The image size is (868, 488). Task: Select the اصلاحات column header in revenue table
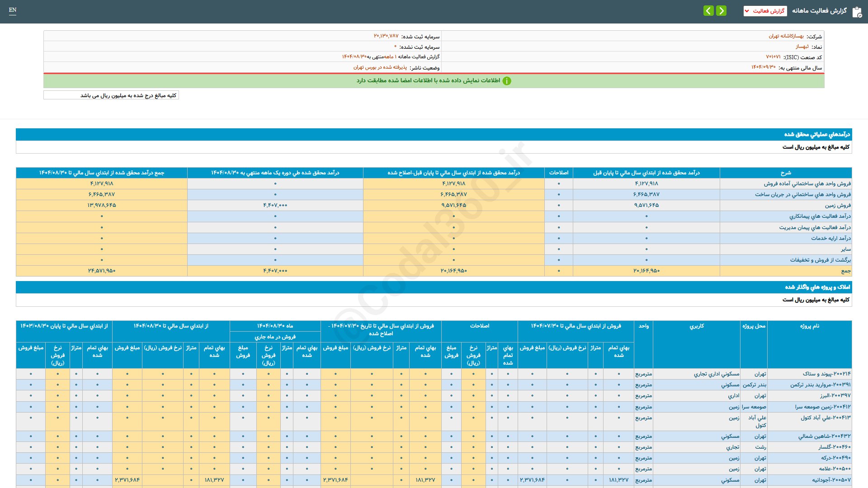(x=558, y=173)
